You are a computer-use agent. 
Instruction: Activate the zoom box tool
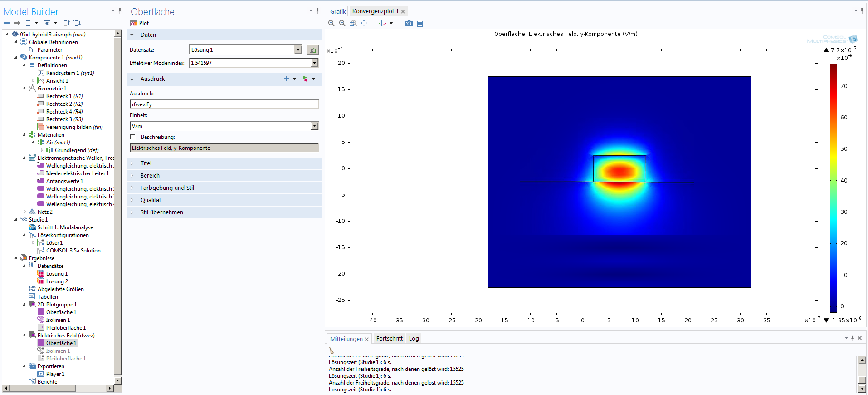pyautogui.click(x=353, y=23)
